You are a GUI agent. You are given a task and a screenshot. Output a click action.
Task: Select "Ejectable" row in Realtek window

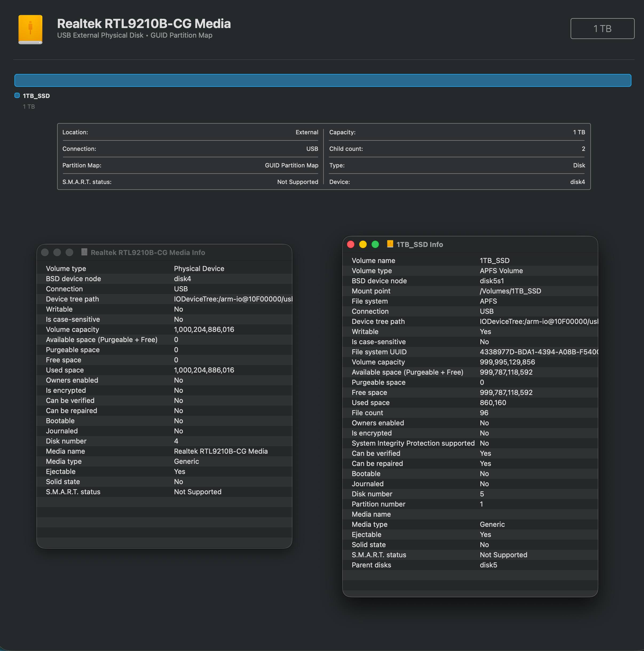coord(164,471)
